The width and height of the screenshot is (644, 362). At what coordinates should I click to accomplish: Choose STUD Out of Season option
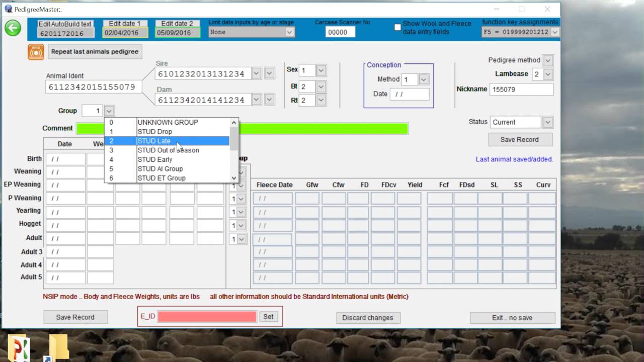click(x=167, y=150)
